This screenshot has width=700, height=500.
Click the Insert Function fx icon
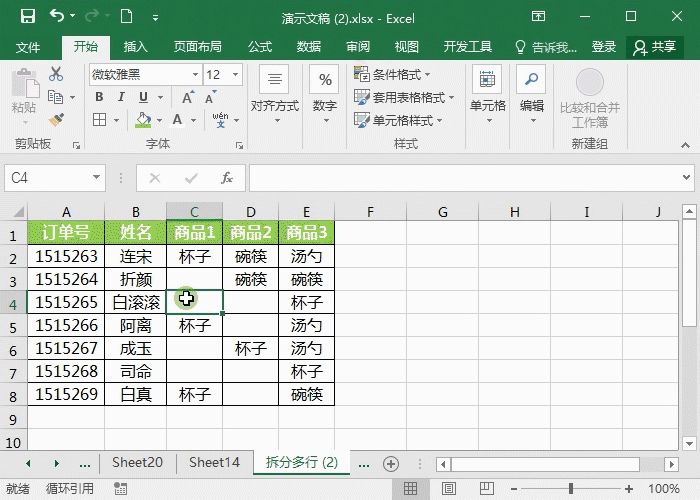[227, 178]
